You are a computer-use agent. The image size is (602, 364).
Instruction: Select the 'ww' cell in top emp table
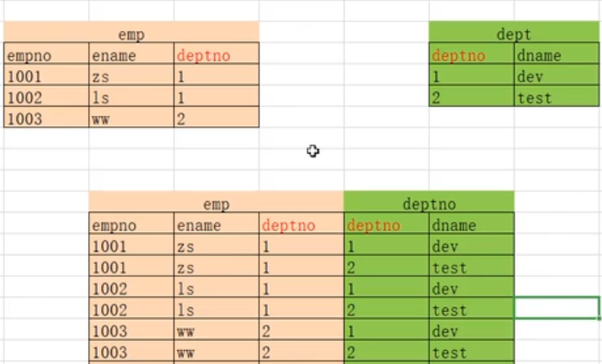point(131,119)
